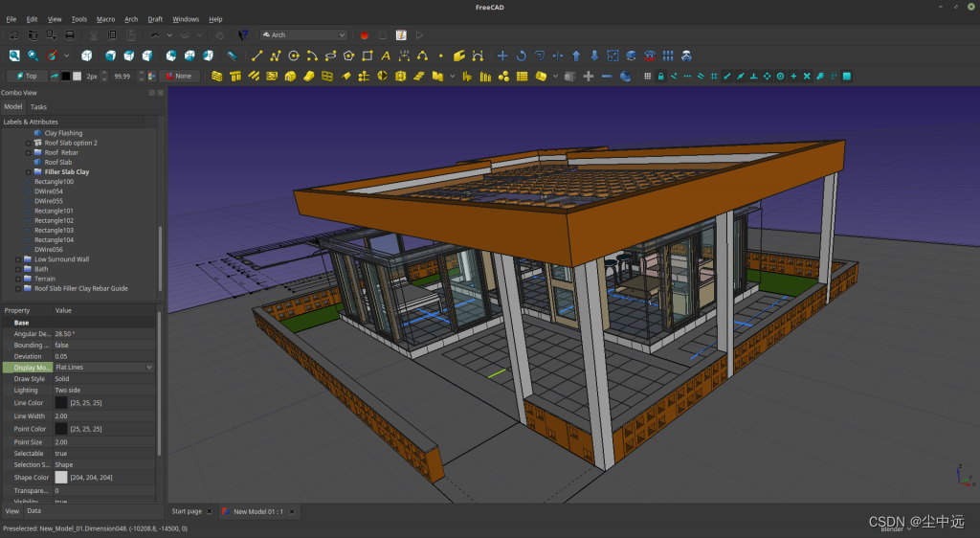Switch to the Data properties tab
Image resolution: width=980 pixels, height=538 pixels.
[34, 511]
